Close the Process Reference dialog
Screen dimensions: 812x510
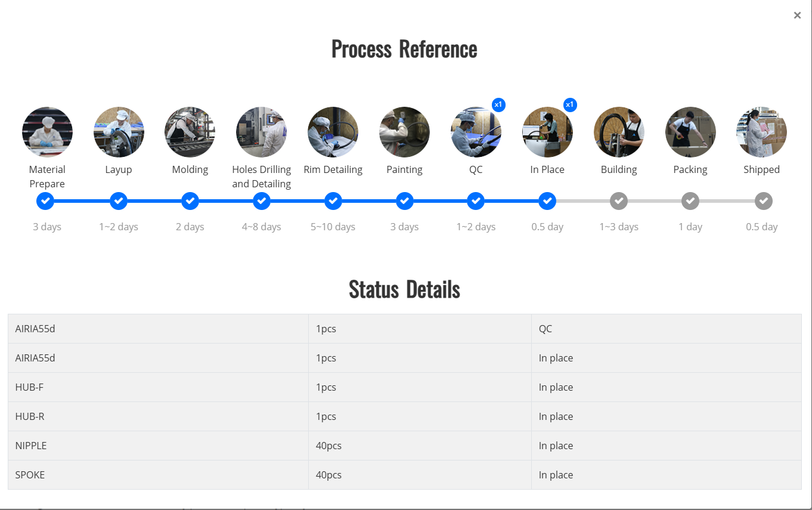tap(797, 16)
